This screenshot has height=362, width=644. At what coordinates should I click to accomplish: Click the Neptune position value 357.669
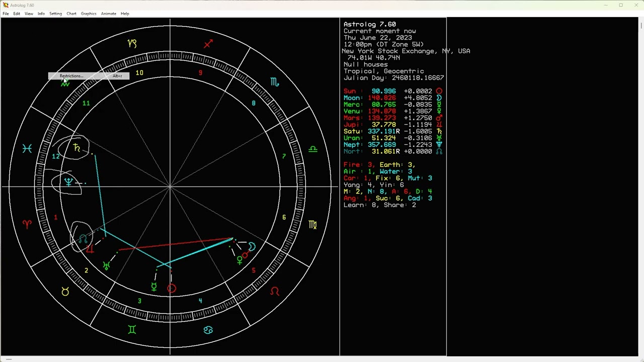coord(382,145)
